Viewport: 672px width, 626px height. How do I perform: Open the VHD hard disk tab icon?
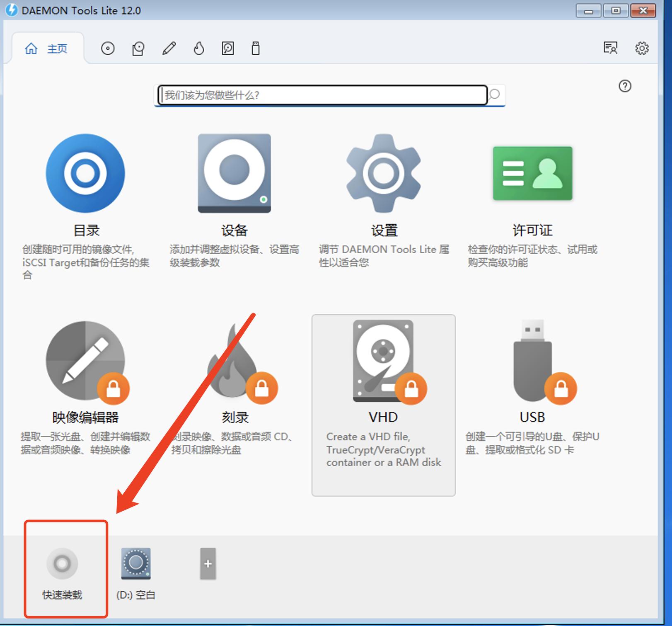(228, 49)
